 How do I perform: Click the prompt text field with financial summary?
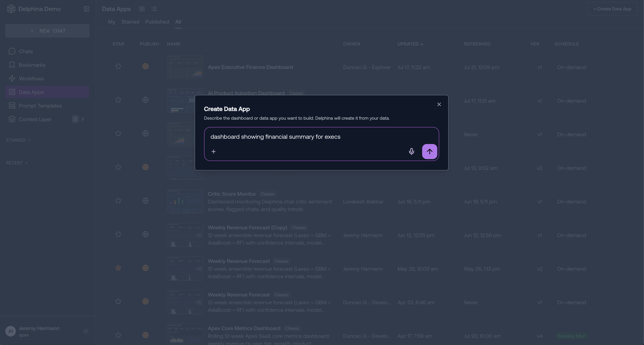click(321, 137)
